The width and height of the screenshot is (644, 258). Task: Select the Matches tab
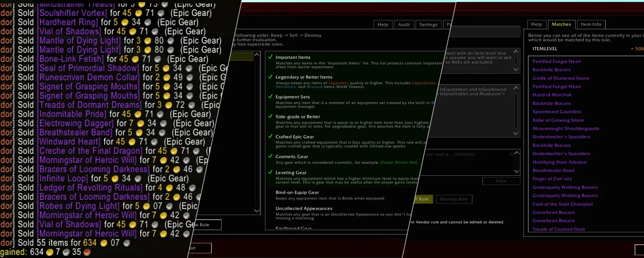coord(561,24)
